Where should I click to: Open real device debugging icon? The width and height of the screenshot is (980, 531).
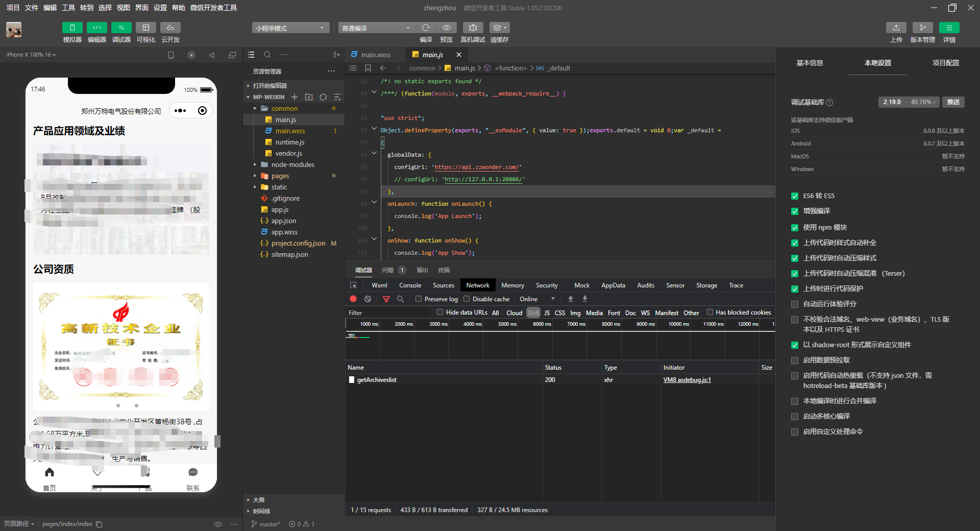(473, 28)
